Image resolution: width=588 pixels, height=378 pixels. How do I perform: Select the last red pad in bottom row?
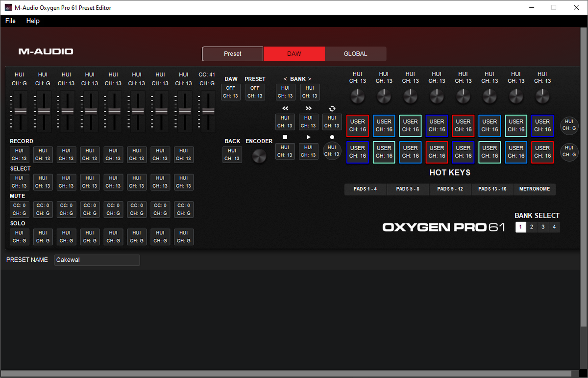542,152
